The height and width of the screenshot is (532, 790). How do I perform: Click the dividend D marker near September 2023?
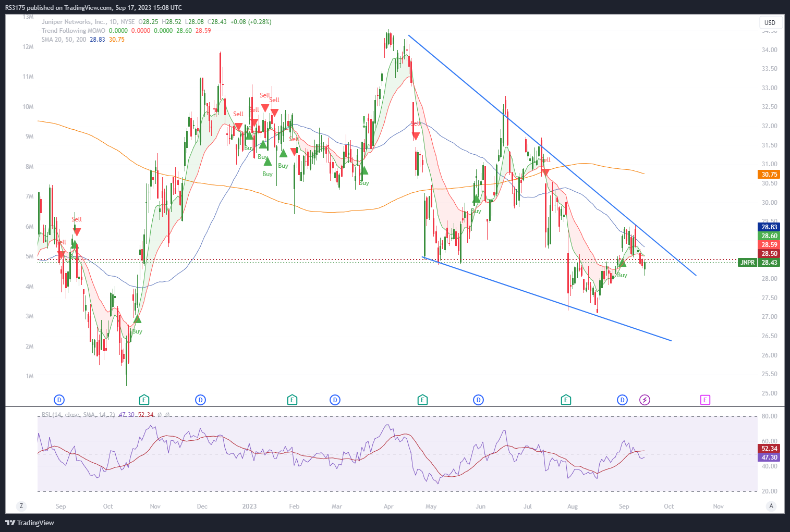tap(622, 400)
